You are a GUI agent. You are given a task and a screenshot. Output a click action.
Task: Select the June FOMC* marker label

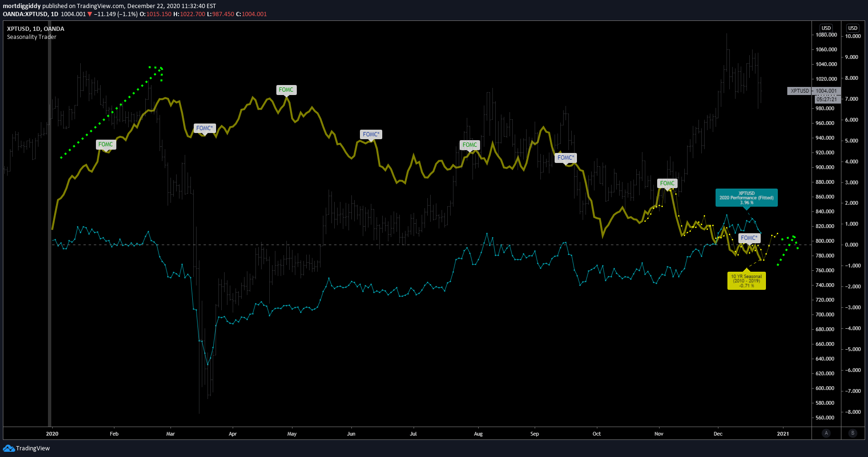click(371, 134)
